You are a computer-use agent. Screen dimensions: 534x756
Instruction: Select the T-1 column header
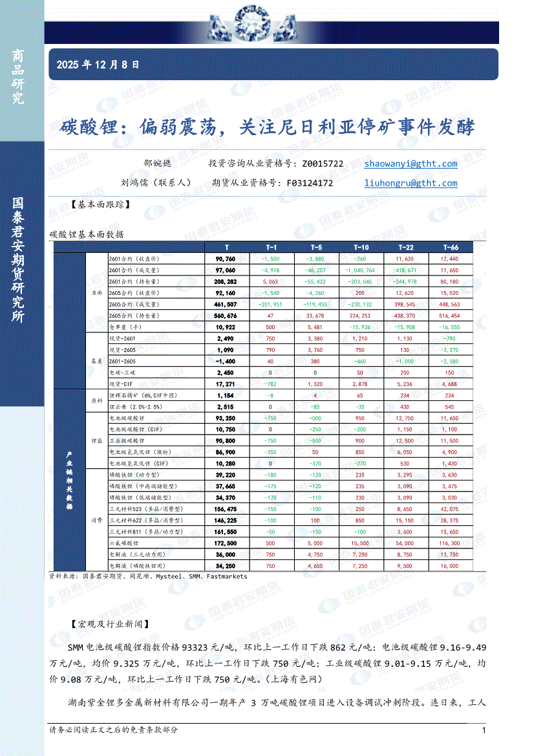click(271, 248)
